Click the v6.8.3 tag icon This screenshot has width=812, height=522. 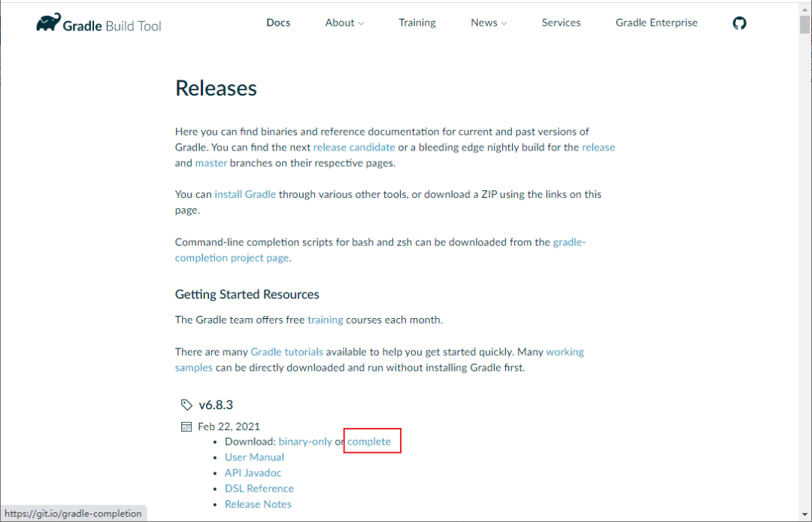pos(186,405)
